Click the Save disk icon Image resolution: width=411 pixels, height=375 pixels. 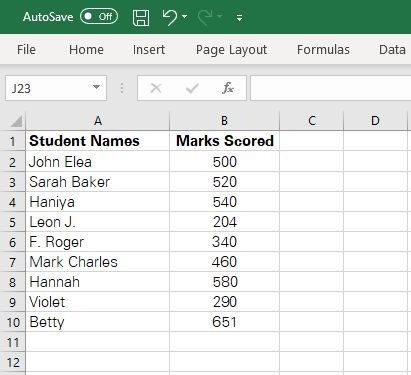(x=141, y=17)
